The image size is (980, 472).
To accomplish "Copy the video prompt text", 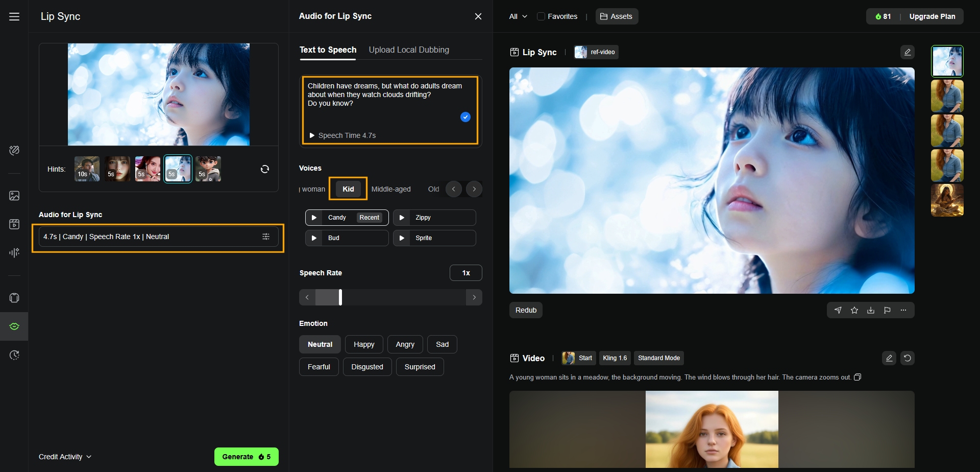I will coord(857,377).
